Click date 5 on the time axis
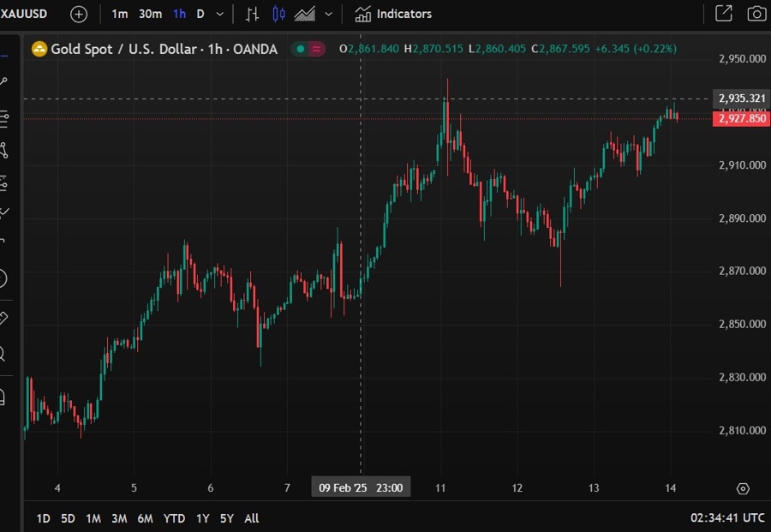The image size is (771, 532). (x=134, y=488)
